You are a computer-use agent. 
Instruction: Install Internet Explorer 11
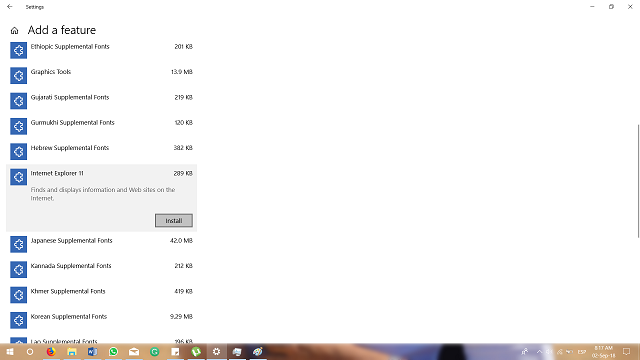tap(173, 221)
